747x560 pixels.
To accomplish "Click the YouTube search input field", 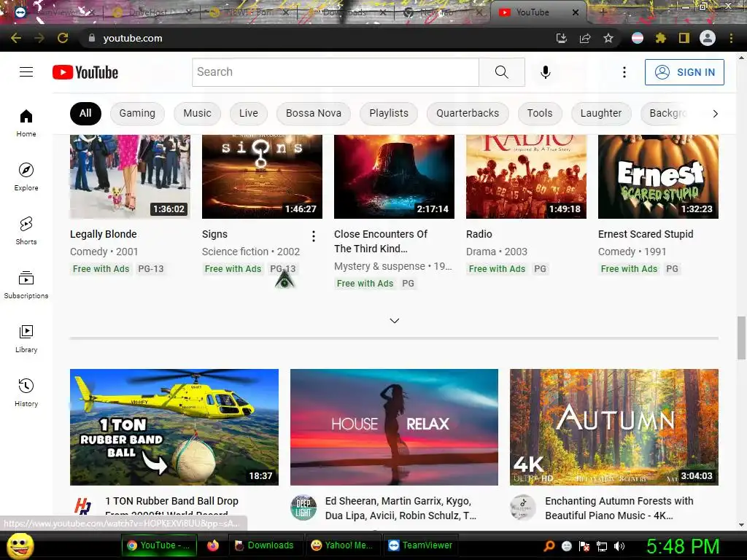I will point(336,72).
